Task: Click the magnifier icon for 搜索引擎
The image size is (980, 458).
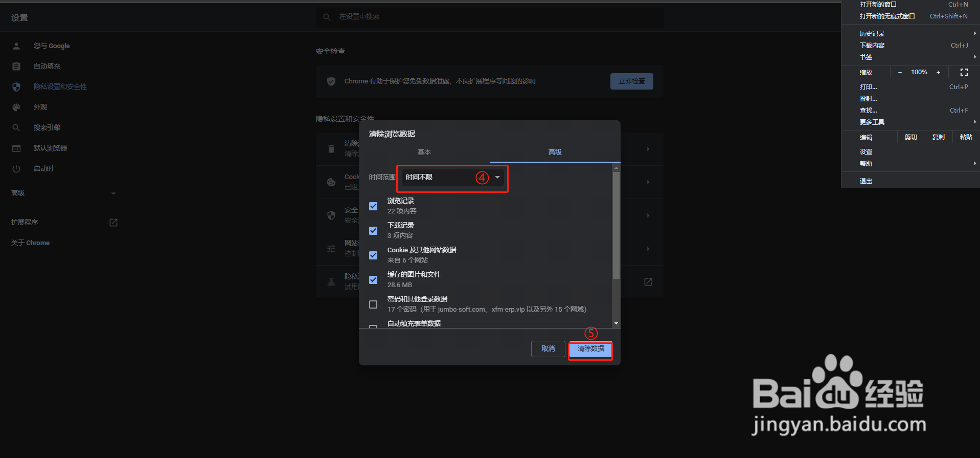Action: [16, 128]
